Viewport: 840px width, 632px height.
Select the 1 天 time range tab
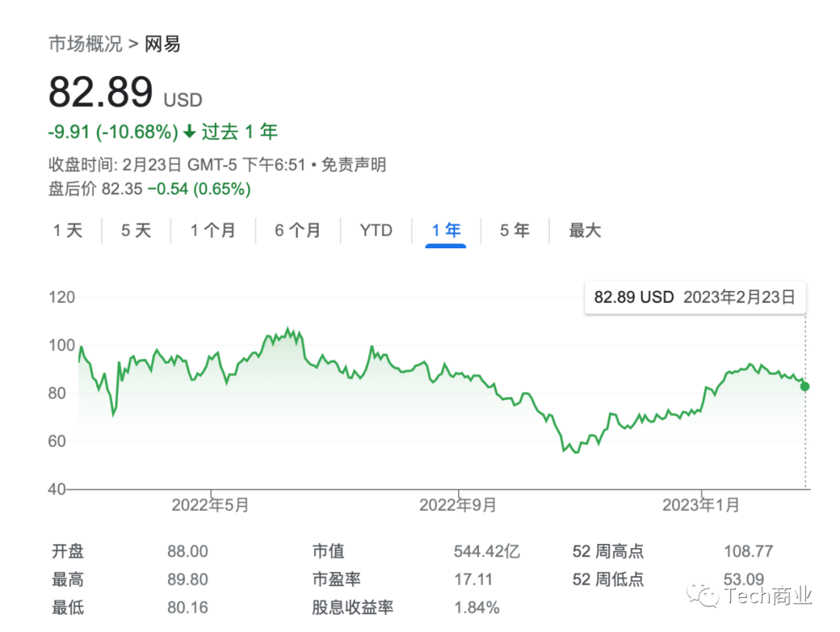coord(68,230)
